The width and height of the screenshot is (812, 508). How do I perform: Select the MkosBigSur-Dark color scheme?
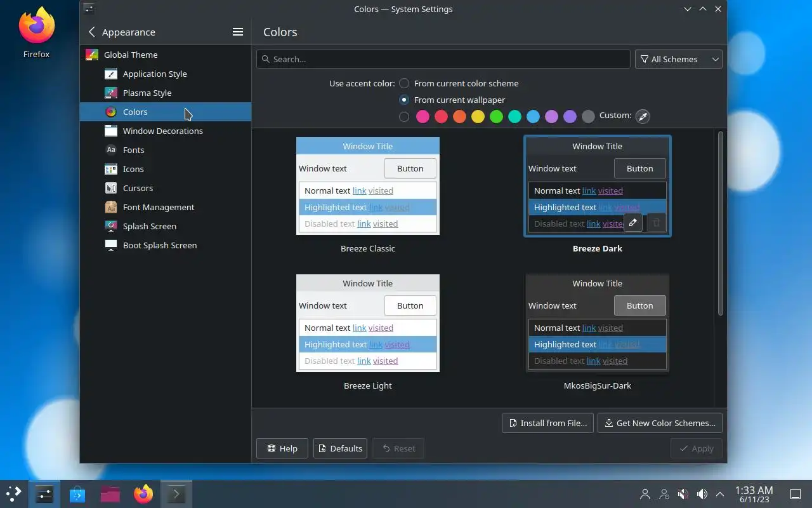coord(598,323)
